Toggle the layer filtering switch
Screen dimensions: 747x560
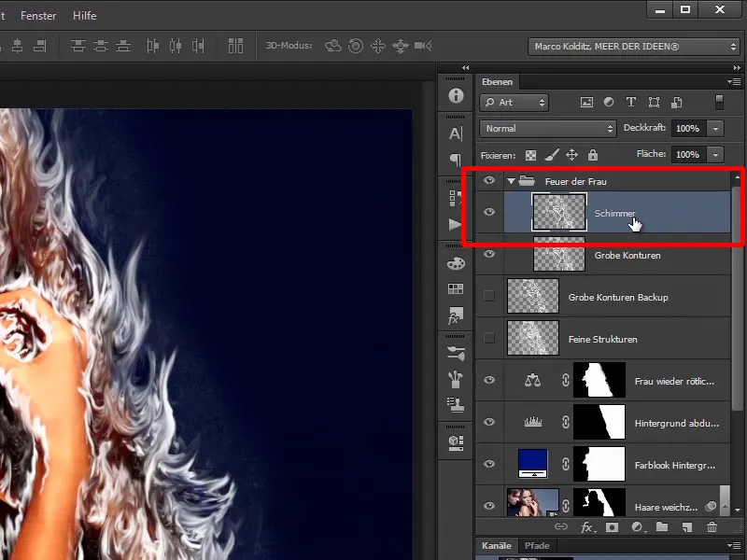(x=719, y=102)
